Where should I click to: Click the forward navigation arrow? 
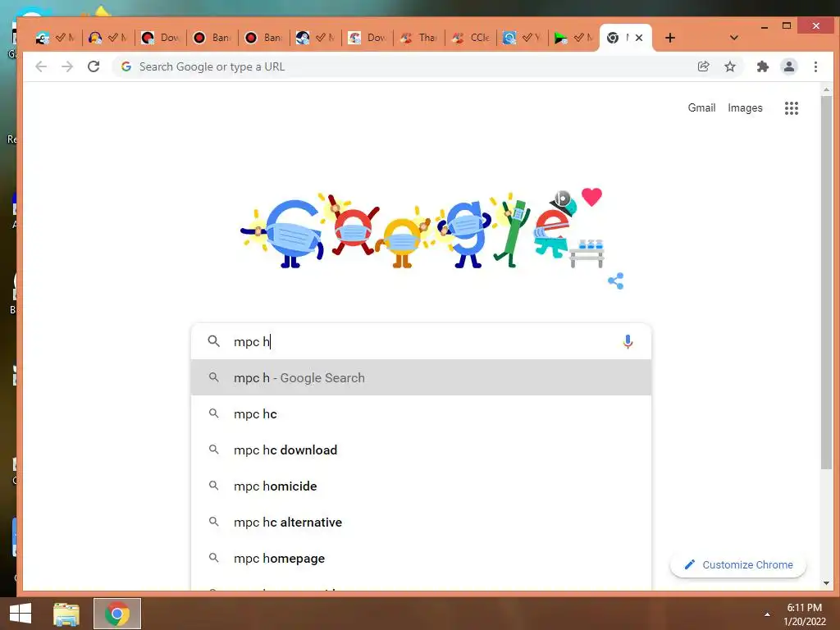(67, 66)
